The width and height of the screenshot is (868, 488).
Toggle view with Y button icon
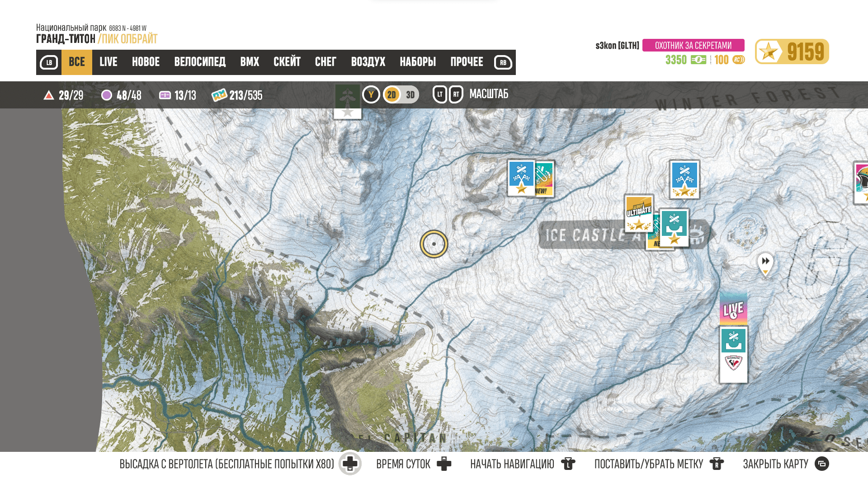click(371, 95)
